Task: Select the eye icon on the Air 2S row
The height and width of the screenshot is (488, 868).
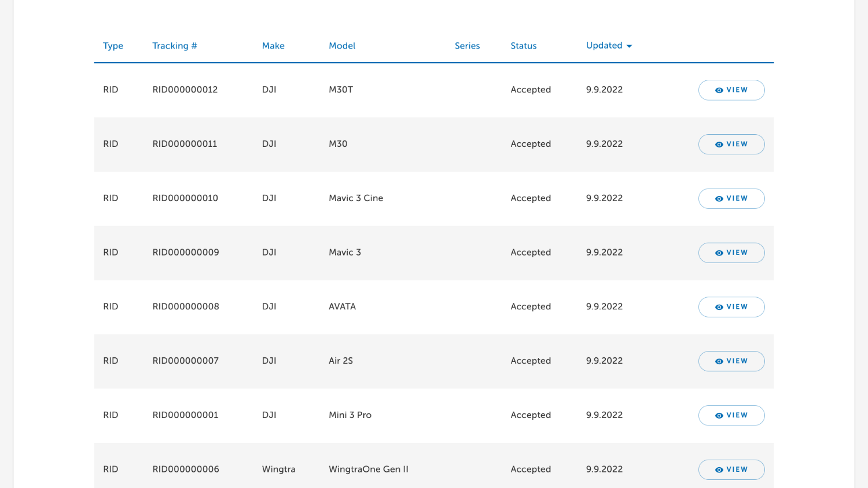Action: tap(719, 361)
